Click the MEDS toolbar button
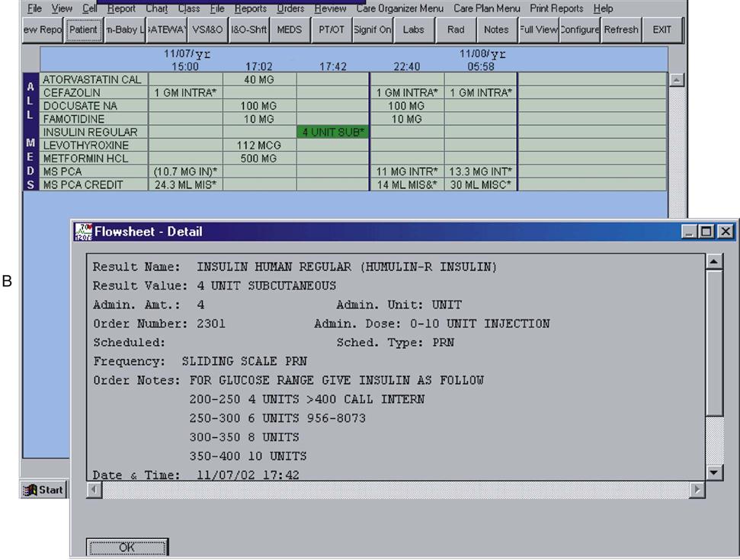Viewport: 740px width, 560px height. click(x=289, y=30)
